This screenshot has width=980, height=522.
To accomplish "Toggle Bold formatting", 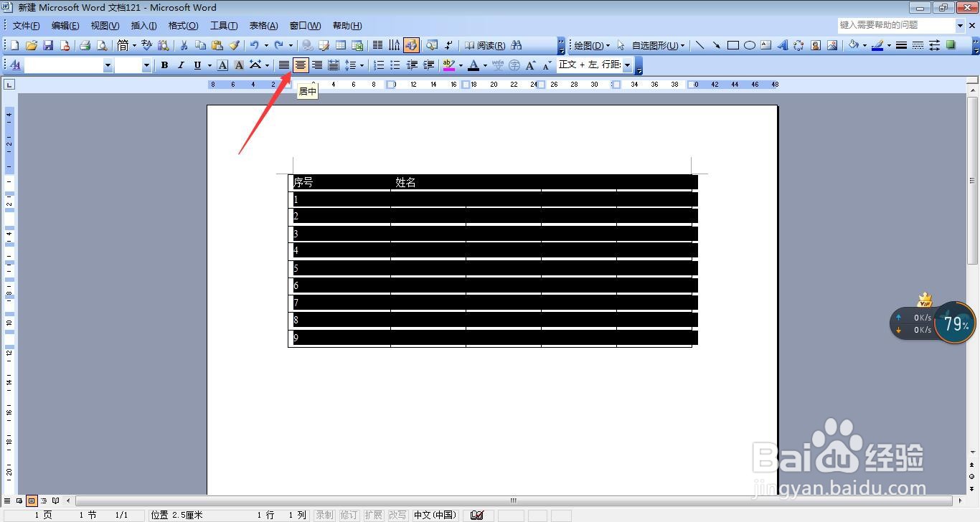I will (164, 65).
